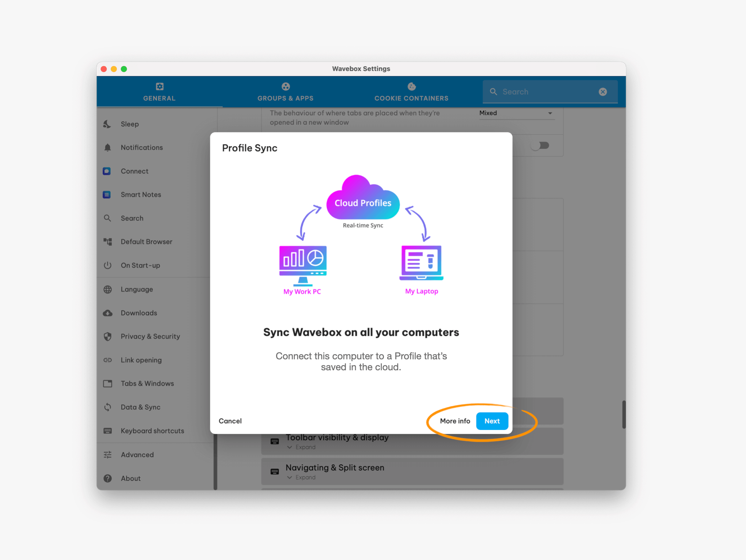Open the Mixed tab placement dropdown
Viewport: 746px width, 560px height.
pos(516,113)
